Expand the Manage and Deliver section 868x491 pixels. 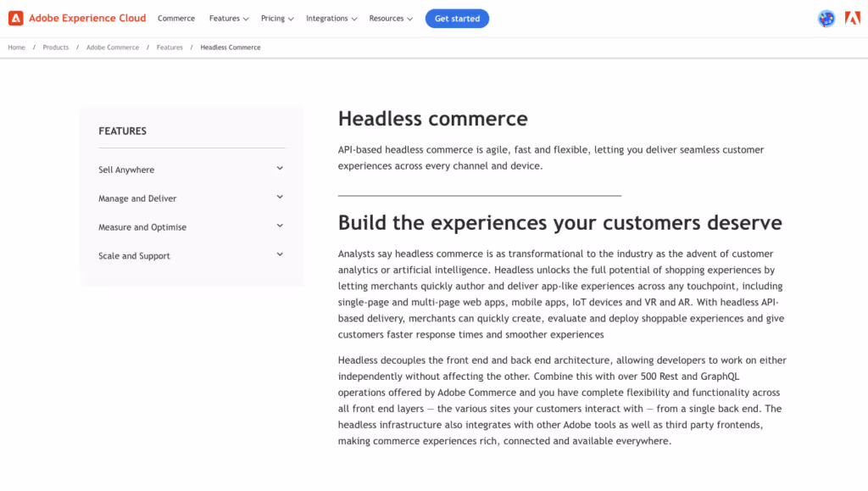click(192, 198)
